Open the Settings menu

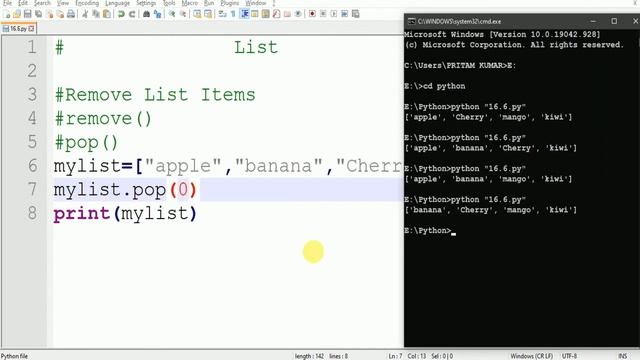coord(146,3)
